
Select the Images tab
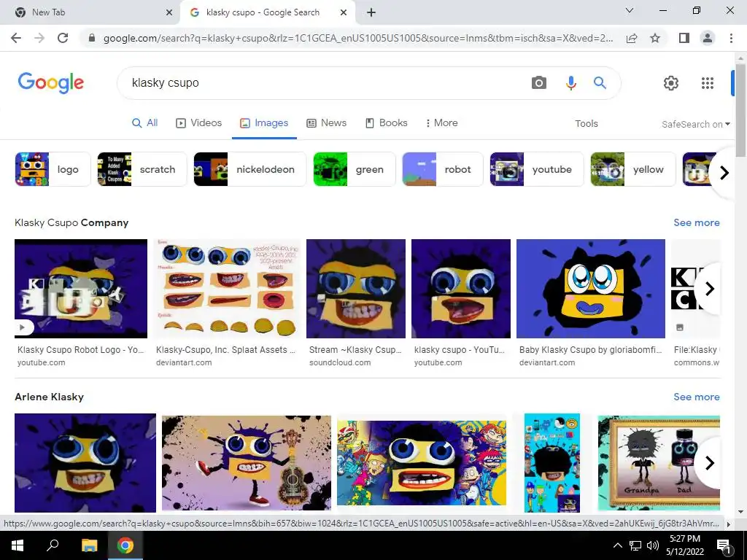pyautogui.click(x=264, y=122)
